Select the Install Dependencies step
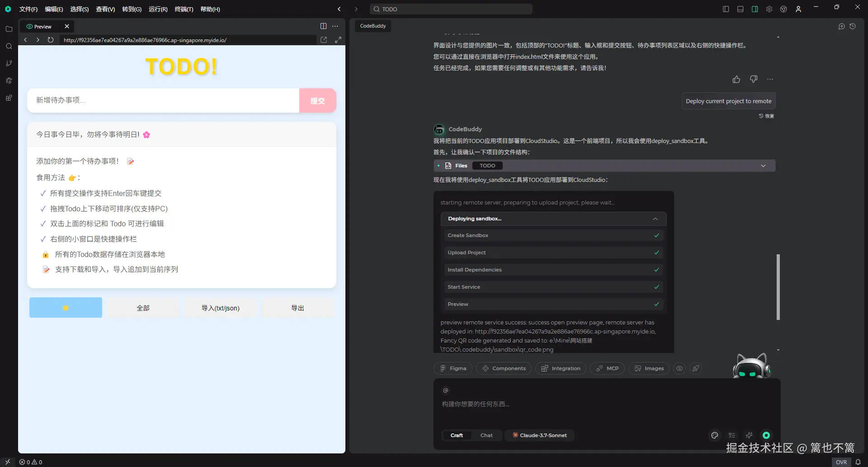 click(x=553, y=270)
